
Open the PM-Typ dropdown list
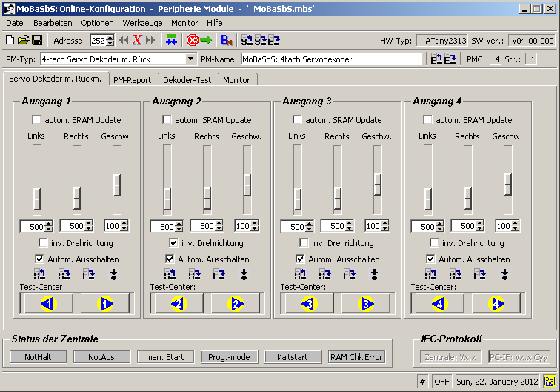tap(190, 59)
